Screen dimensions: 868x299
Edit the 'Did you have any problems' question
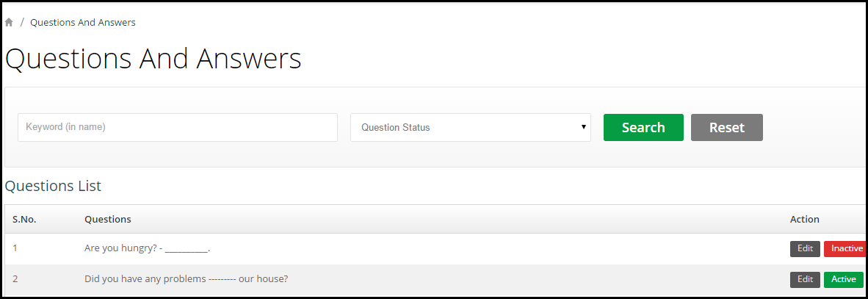(x=805, y=280)
